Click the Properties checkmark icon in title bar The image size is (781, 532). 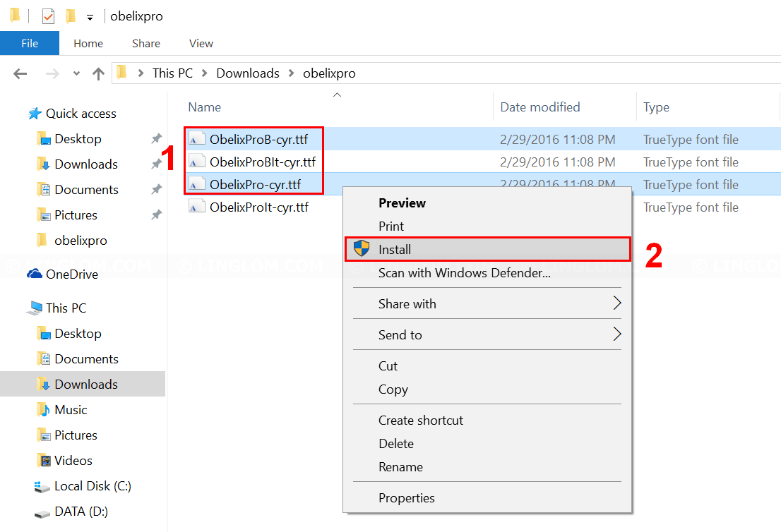click(48, 16)
